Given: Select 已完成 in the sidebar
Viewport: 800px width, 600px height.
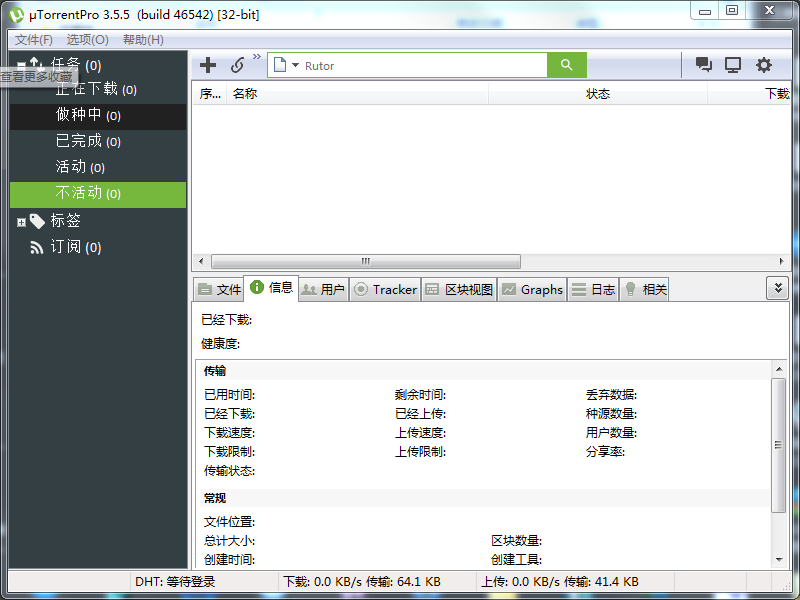Looking at the screenshot, I should (x=98, y=141).
